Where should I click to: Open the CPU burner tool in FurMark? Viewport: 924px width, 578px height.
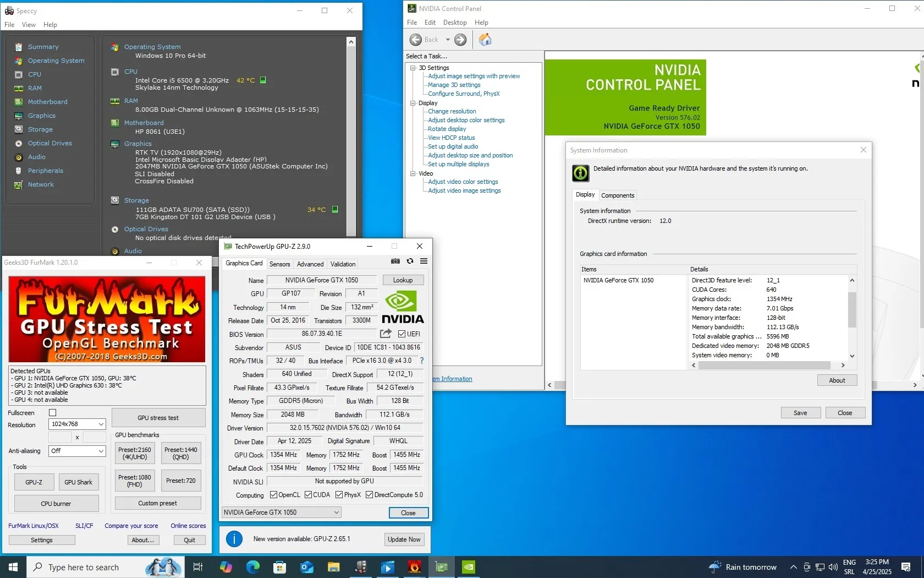coord(56,504)
